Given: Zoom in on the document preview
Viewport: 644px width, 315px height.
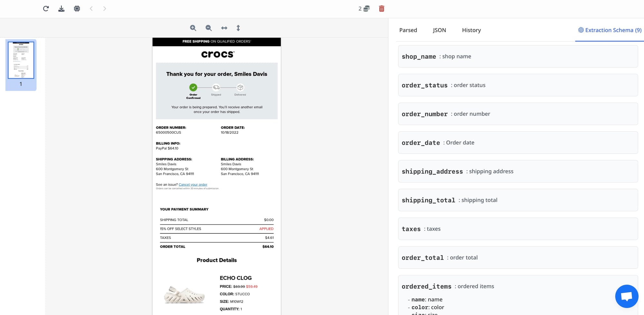Looking at the screenshot, I should click(x=193, y=28).
